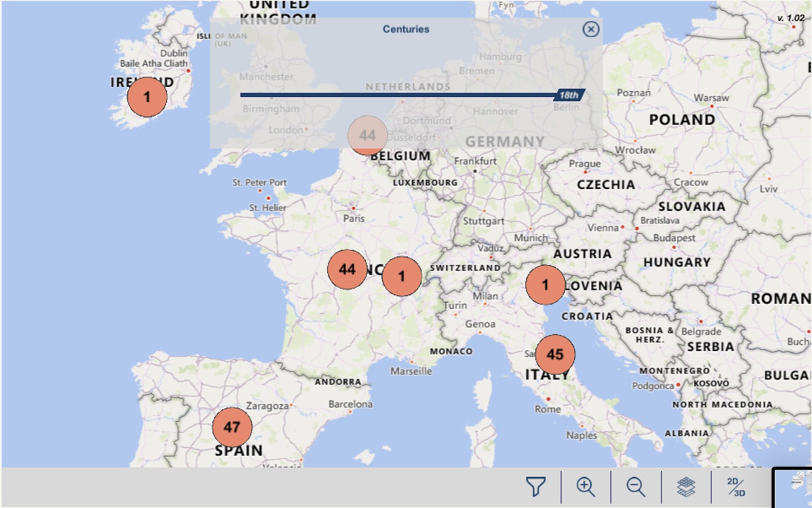Viewport: 812px width, 508px height.
Task: Click the CZECHIA country label
Action: click(606, 185)
